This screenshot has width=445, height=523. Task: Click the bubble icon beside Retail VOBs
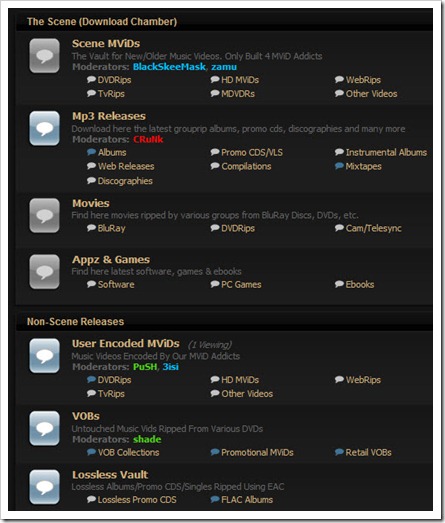pos(339,452)
